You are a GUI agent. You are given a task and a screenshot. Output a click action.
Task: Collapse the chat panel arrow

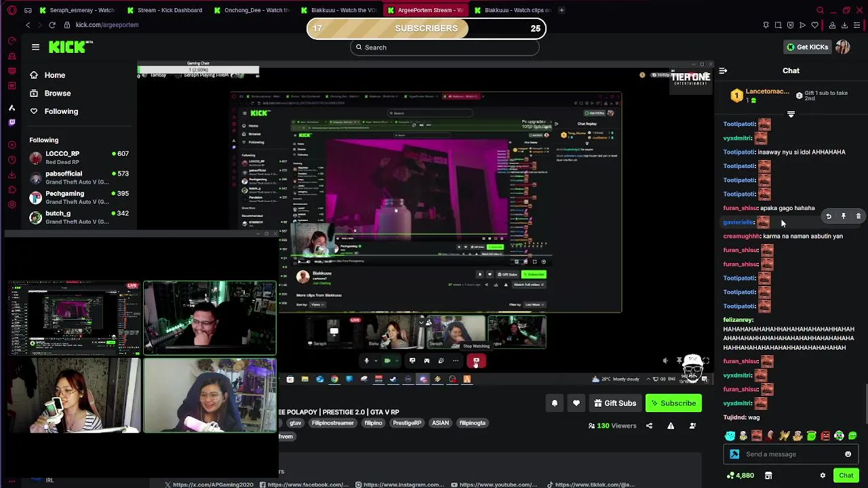723,70
